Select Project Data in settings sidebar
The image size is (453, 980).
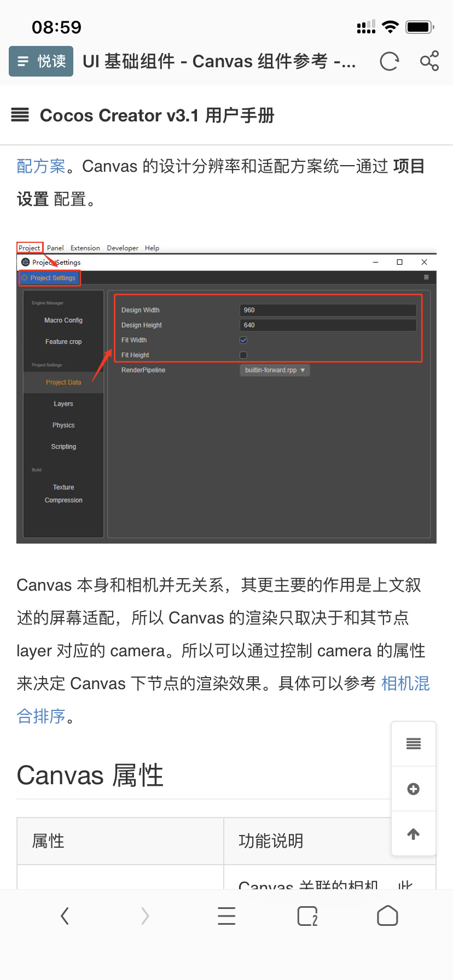pos(63,382)
